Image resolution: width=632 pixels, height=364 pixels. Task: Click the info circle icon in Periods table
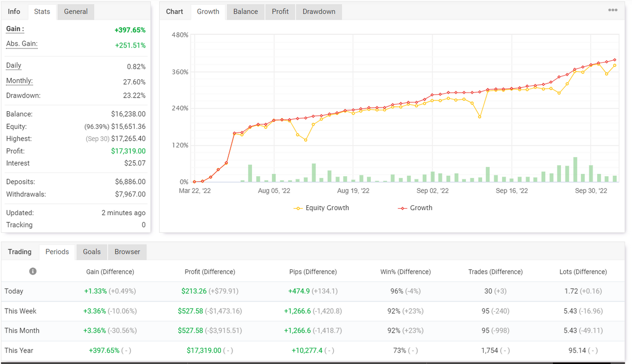(33, 271)
